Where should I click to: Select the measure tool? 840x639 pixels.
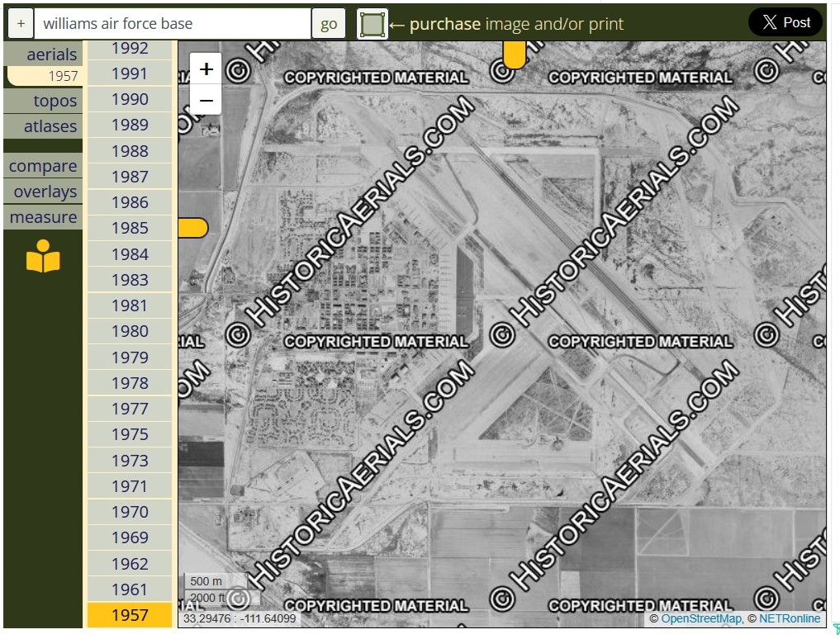pyautogui.click(x=43, y=217)
